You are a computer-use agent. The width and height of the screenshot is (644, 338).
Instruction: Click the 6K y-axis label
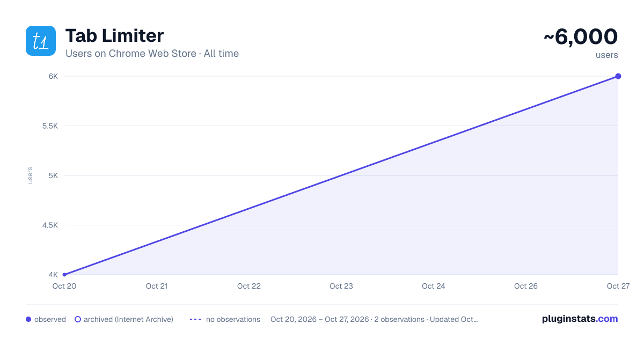click(53, 76)
